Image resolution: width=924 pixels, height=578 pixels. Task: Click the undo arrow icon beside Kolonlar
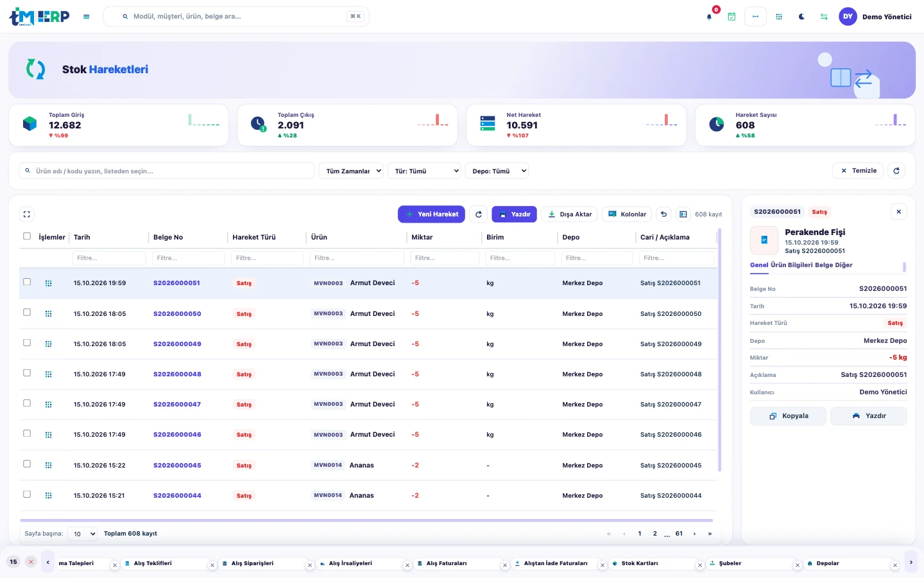[664, 215]
